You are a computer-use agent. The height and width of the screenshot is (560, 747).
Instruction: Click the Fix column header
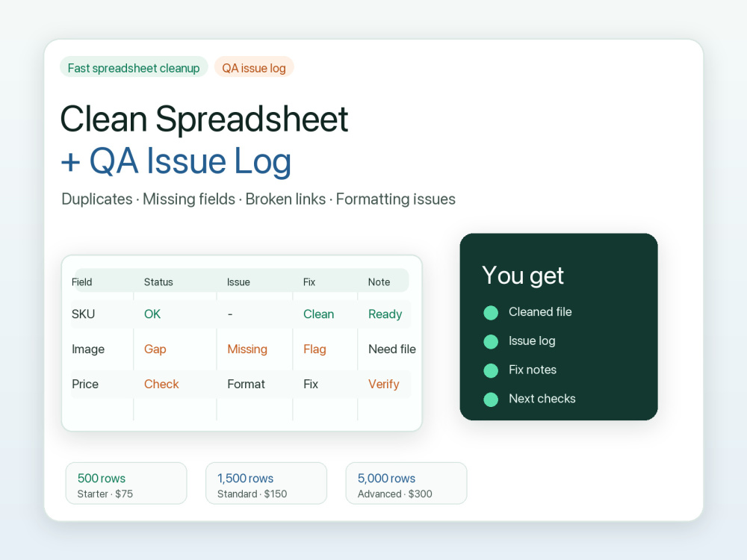point(309,282)
